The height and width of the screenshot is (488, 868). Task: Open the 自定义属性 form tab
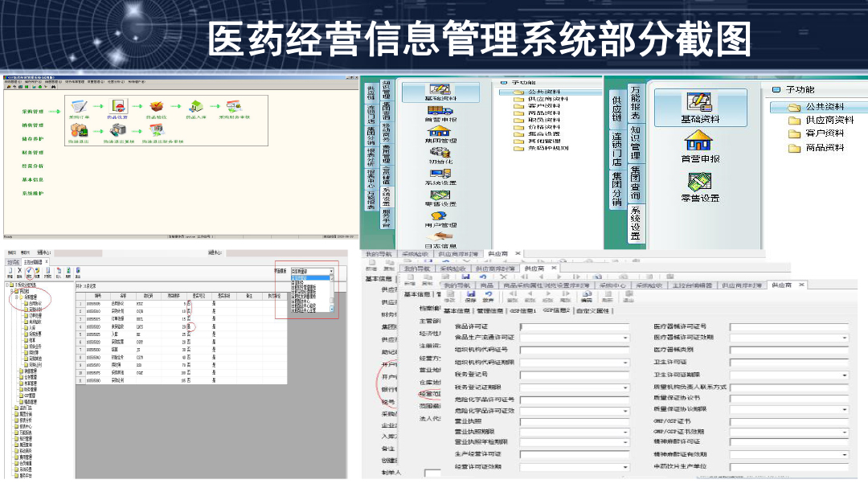593,311
